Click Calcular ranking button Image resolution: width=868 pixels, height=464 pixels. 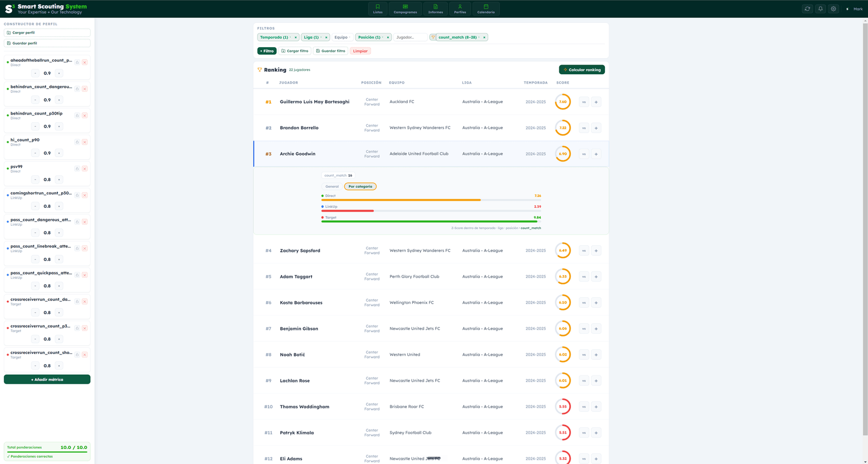pyautogui.click(x=582, y=69)
